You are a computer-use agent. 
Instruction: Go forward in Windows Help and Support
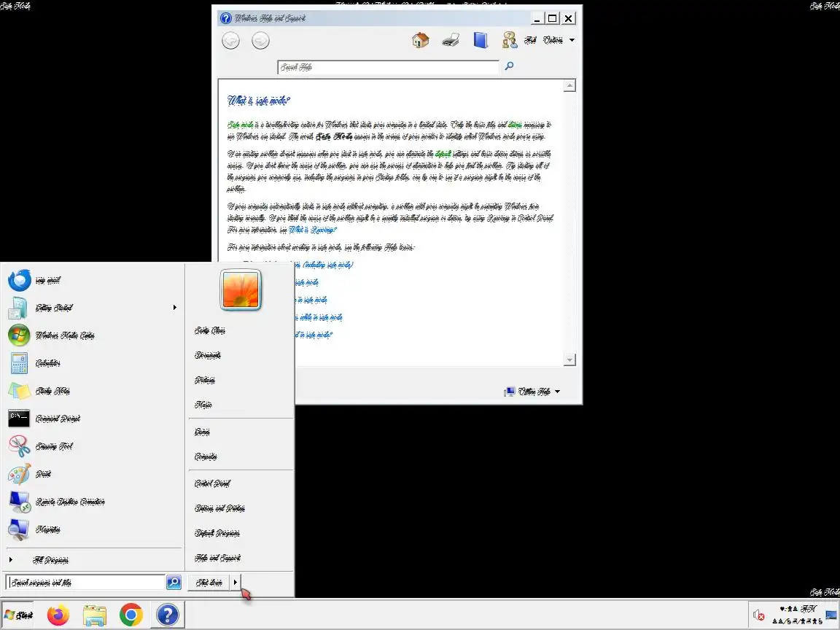[x=261, y=41]
